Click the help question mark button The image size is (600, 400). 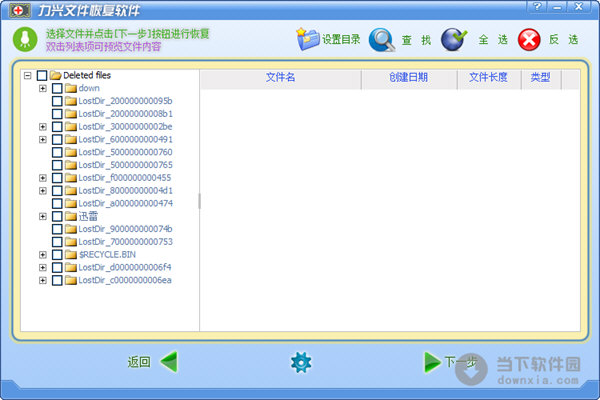(x=536, y=7)
